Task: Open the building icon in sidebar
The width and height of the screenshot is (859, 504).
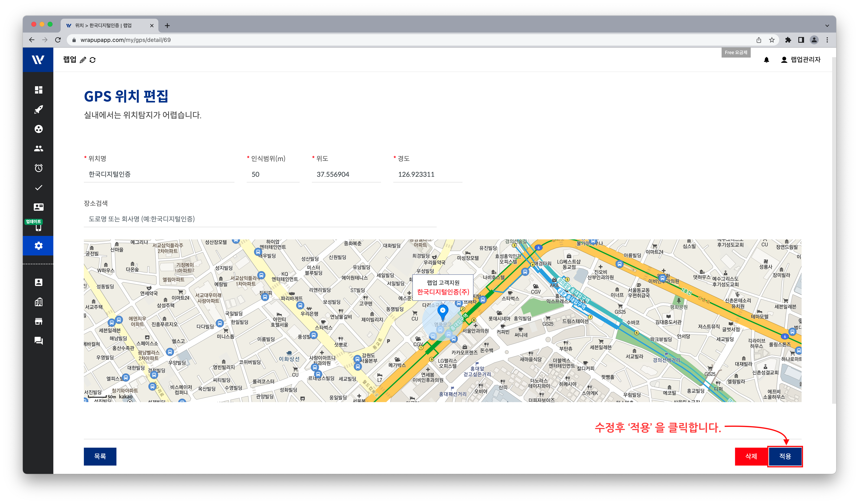Action: [38, 302]
